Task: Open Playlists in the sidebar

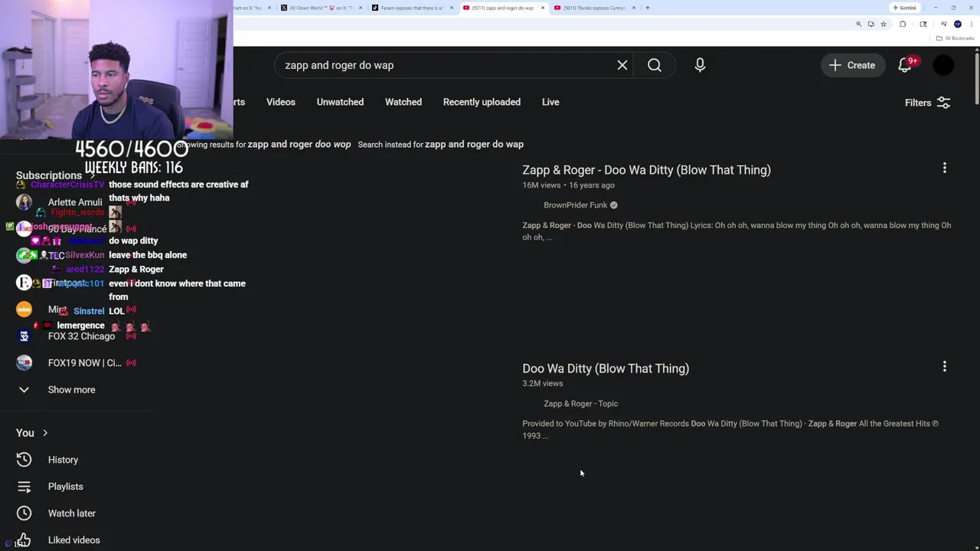Action: click(x=65, y=487)
